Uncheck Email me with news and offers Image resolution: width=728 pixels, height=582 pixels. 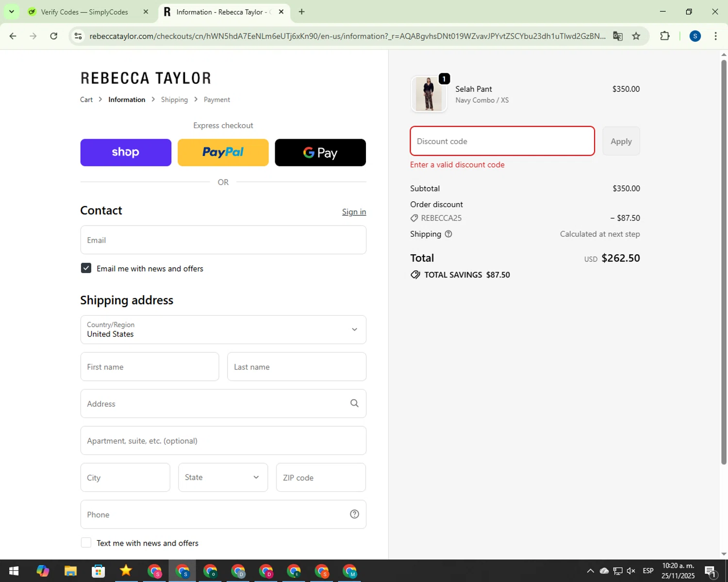[86, 268]
